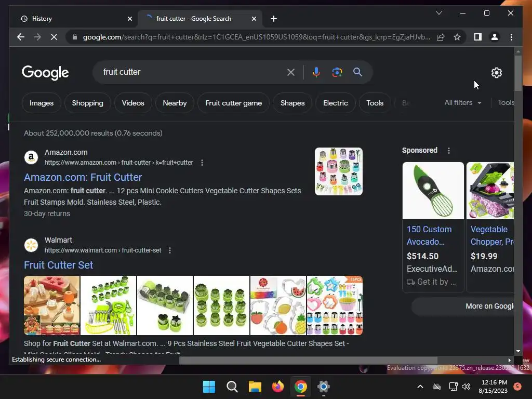
Task: Close the fruit cutter Google Search tab
Action: 254,19
